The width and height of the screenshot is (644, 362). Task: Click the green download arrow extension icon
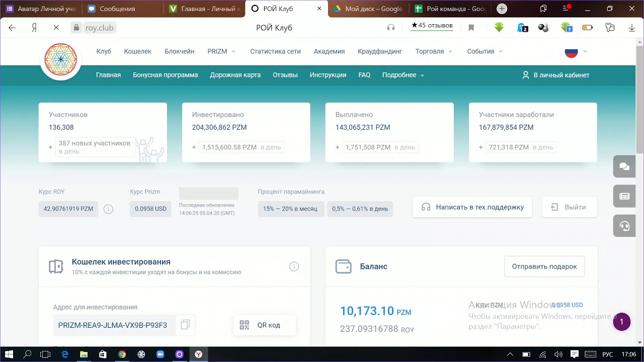(x=499, y=28)
